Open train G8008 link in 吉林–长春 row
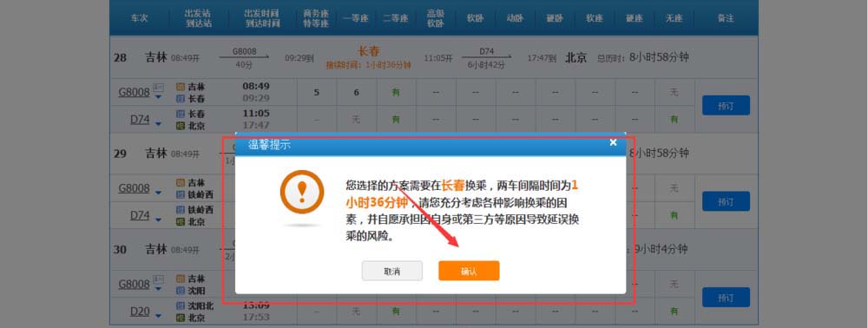Image resolution: width=868 pixels, height=328 pixels. tap(134, 92)
